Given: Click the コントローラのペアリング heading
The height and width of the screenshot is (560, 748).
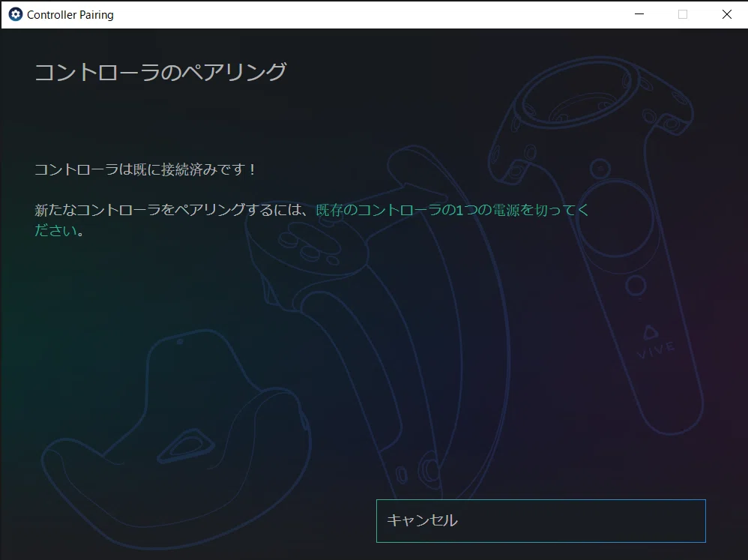Looking at the screenshot, I should (x=160, y=72).
